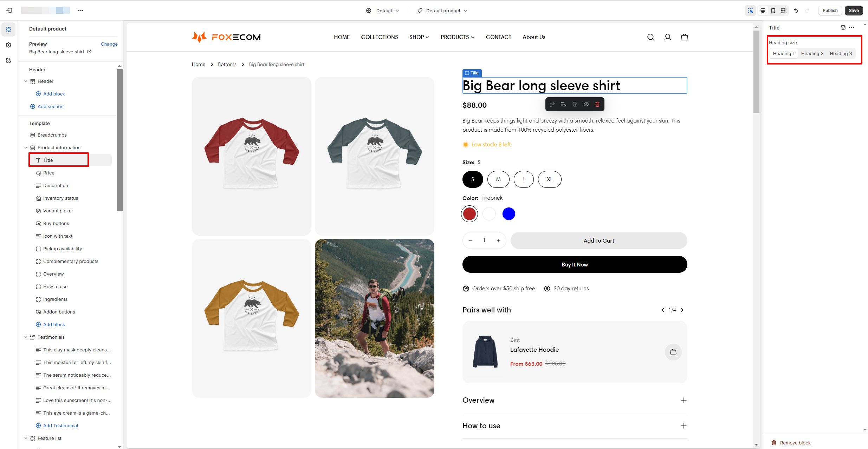Go to HOME nav item
The width and height of the screenshot is (868, 449).
(x=342, y=37)
